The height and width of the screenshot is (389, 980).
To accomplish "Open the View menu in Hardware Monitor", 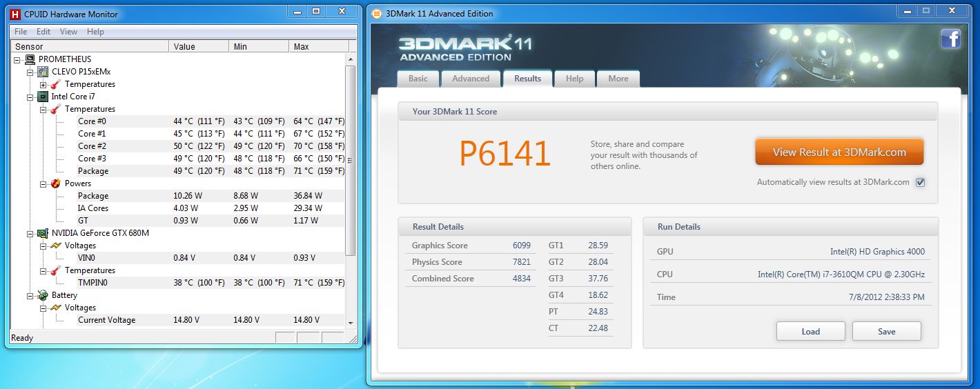I will [x=68, y=32].
